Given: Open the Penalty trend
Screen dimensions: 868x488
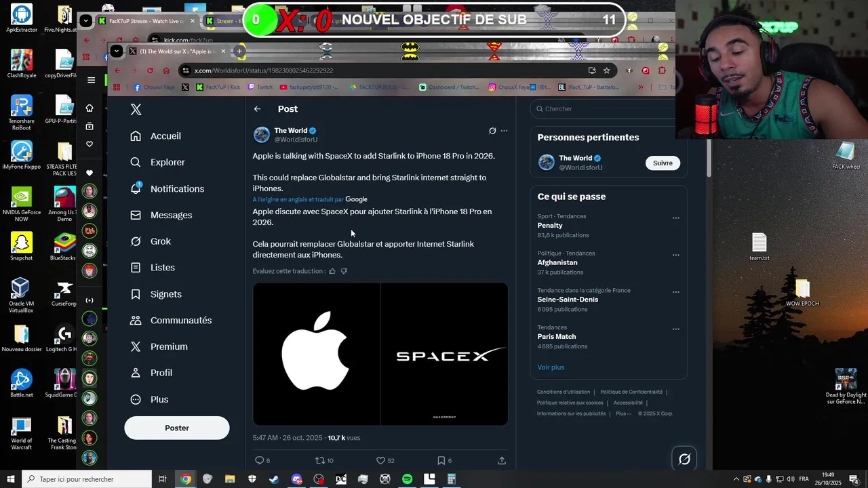Looking at the screenshot, I should pyautogui.click(x=550, y=225).
